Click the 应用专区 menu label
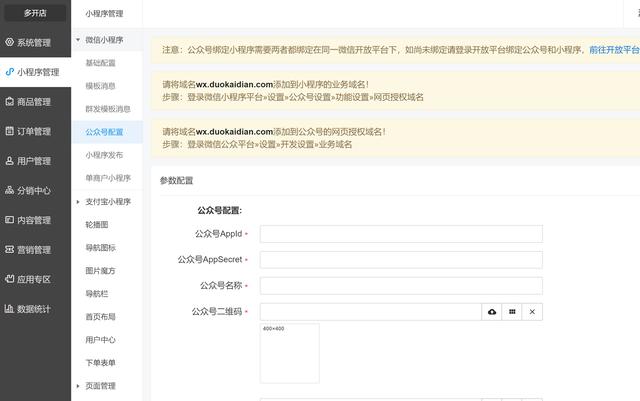This screenshot has height=401, width=640. [34, 279]
